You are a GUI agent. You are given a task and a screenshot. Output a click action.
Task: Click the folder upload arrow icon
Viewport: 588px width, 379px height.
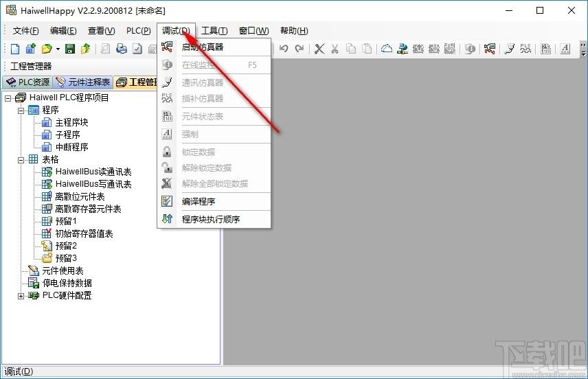(x=85, y=49)
